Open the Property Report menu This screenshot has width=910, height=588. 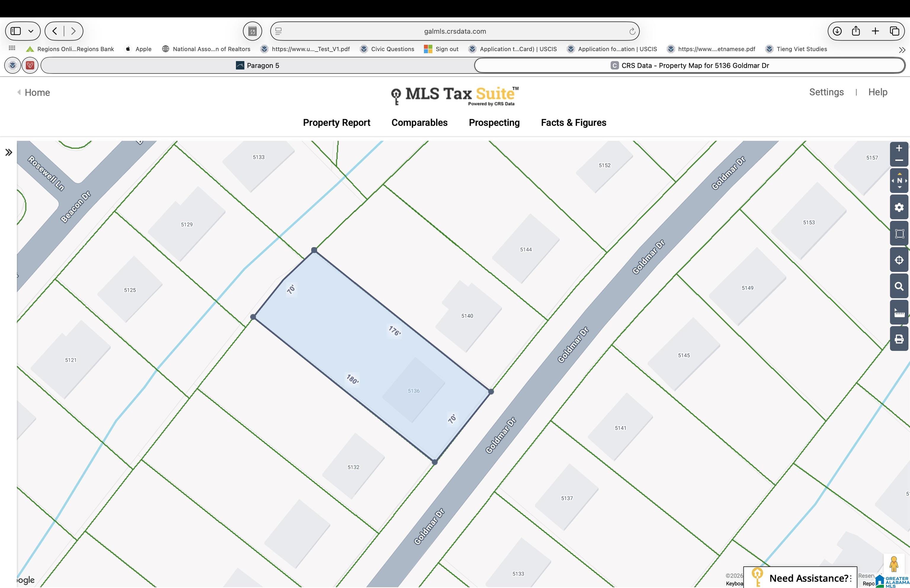[x=336, y=123]
